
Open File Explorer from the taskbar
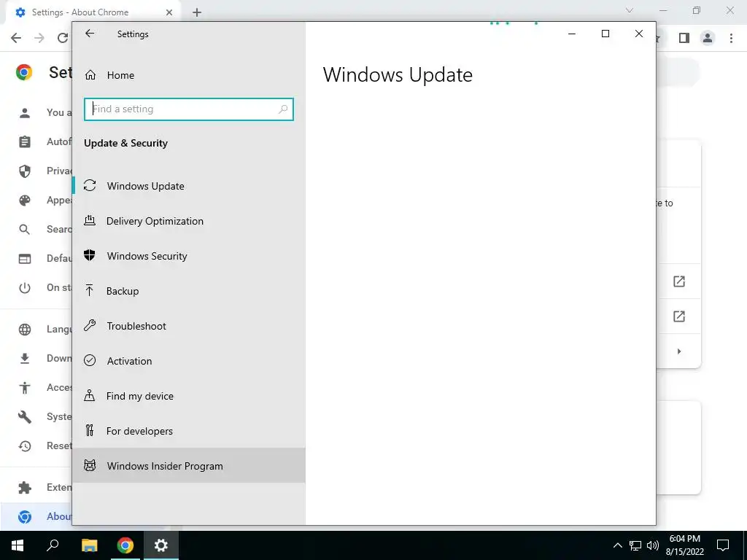89,545
